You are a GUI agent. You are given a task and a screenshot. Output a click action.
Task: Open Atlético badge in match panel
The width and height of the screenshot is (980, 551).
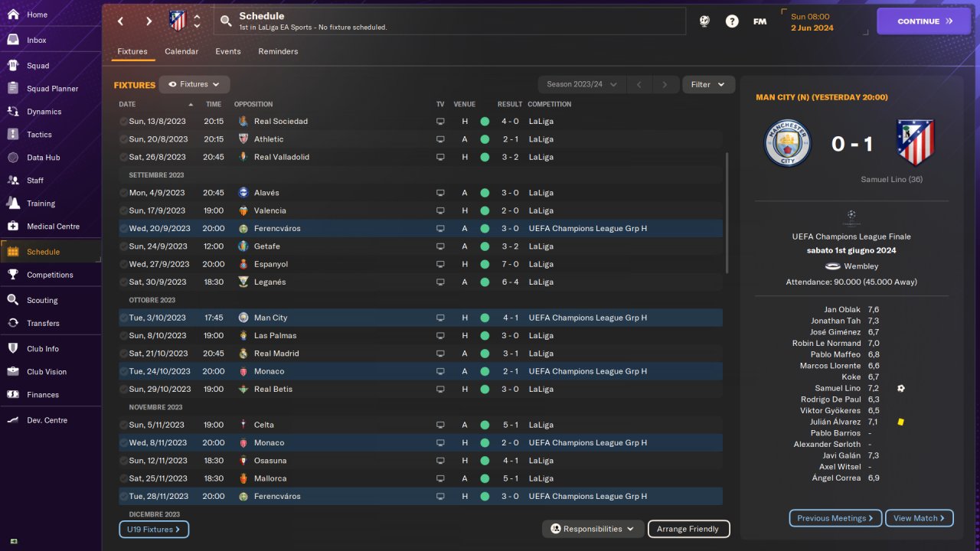click(x=916, y=143)
